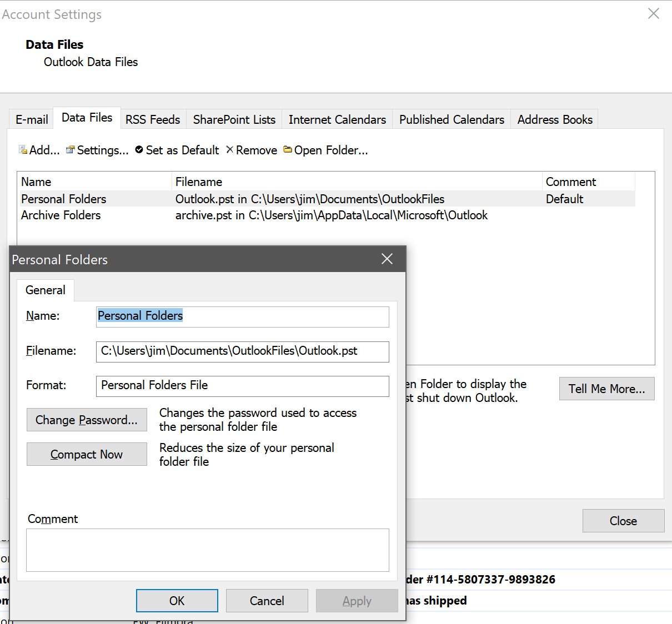Click Compact Now button
The width and height of the screenshot is (672, 624).
pyautogui.click(x=87, y=454)
